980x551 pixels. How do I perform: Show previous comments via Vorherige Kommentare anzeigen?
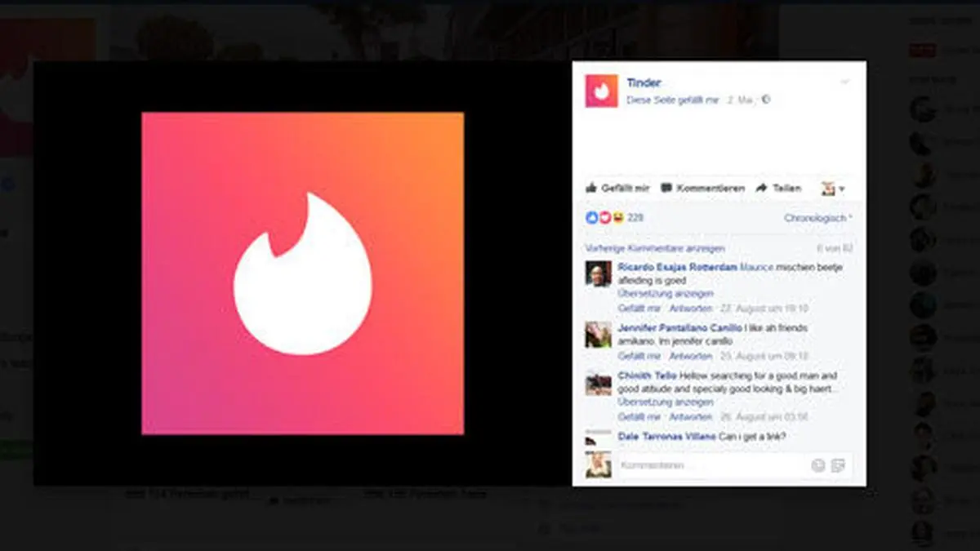[654, 248]
